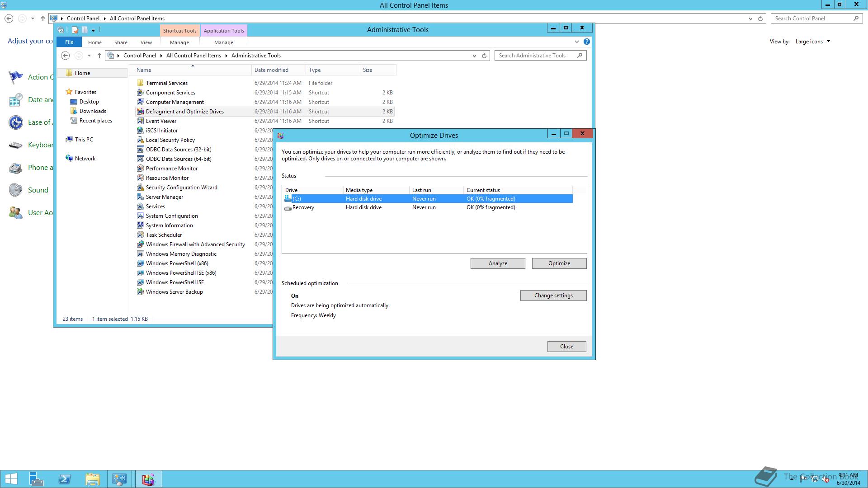The width and height of the screenshot is (868, 488).
Task: Select Downloads under Favorites
Action: point(93,111)
